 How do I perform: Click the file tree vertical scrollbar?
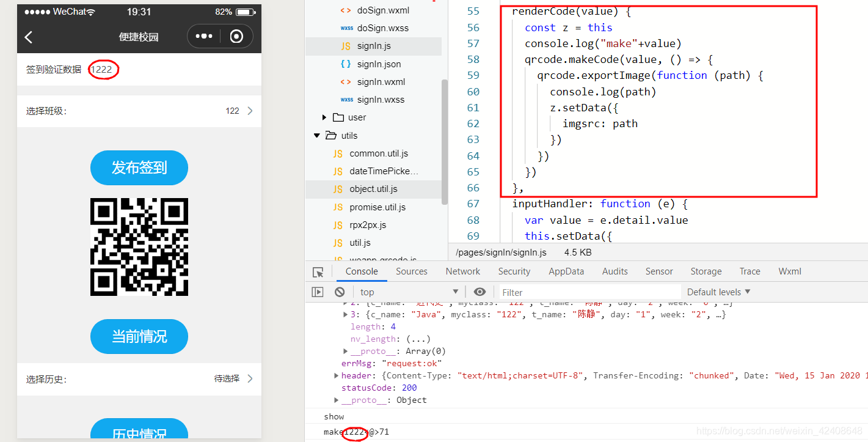tap(445, 142)
